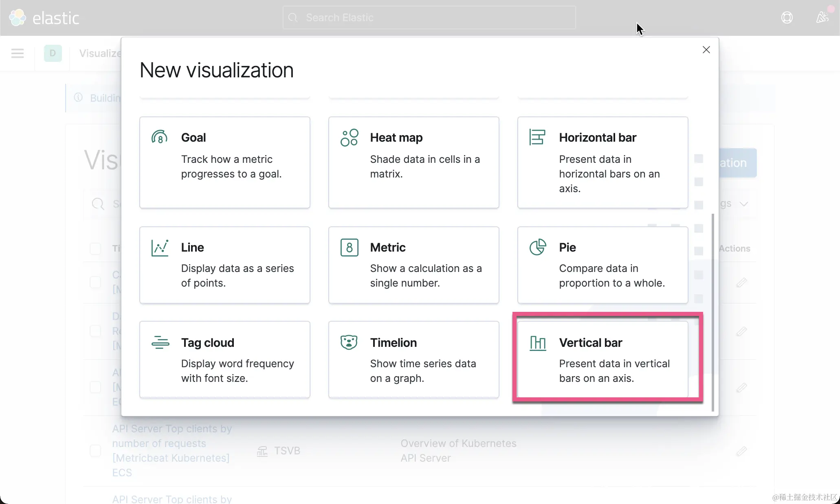Expand the tags filter dropdown chevron
The width and height of the screenshot is (840, 504).
(x=743, y=204)
